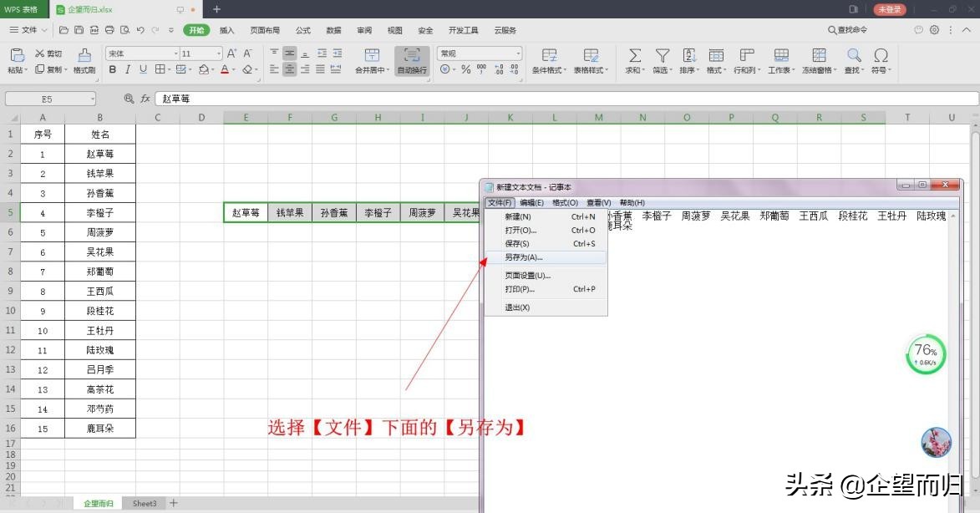Click the Freeze Panes (冻结窗格) icon

click(x=819, y=55)
